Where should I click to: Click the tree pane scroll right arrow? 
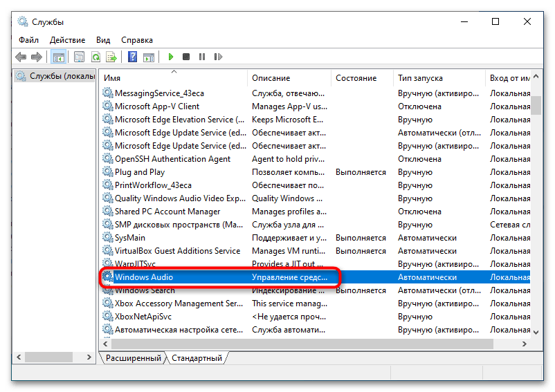[89, 357]
